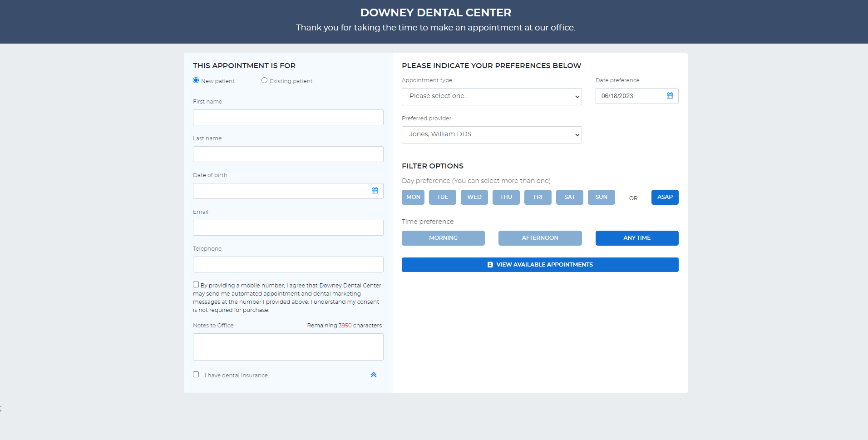Toggle the WED day preference
Viewport: 868px width, 440px height.
474,197
